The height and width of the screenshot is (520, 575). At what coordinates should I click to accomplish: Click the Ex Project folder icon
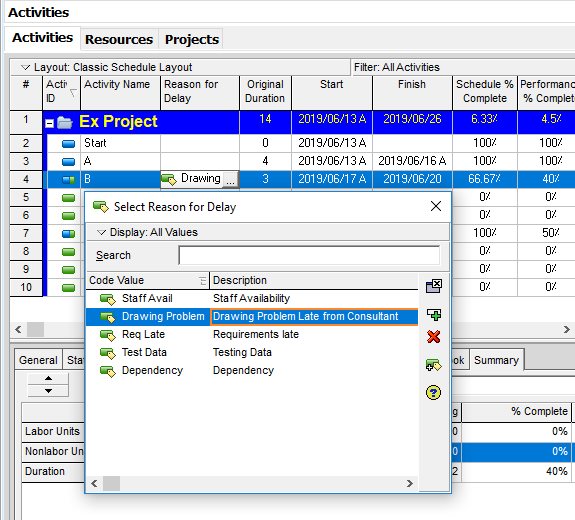click(65, 122)
